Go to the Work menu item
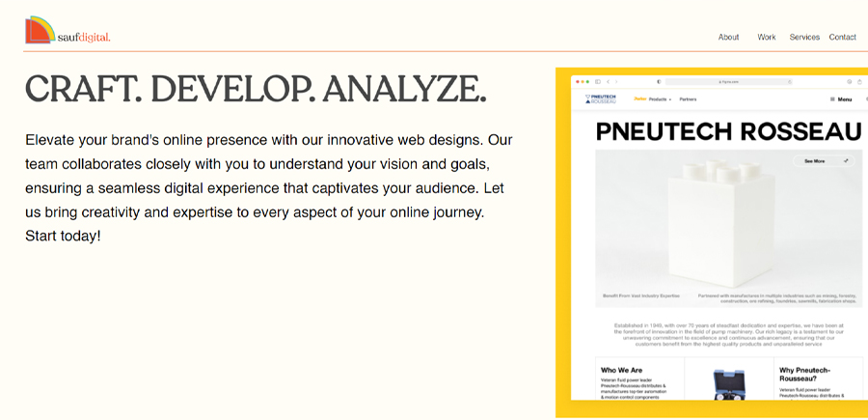 tap(767, 37)
